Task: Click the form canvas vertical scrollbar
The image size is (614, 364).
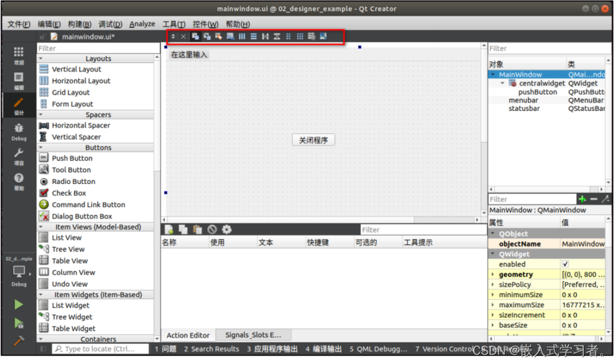Action: point(484,129)
